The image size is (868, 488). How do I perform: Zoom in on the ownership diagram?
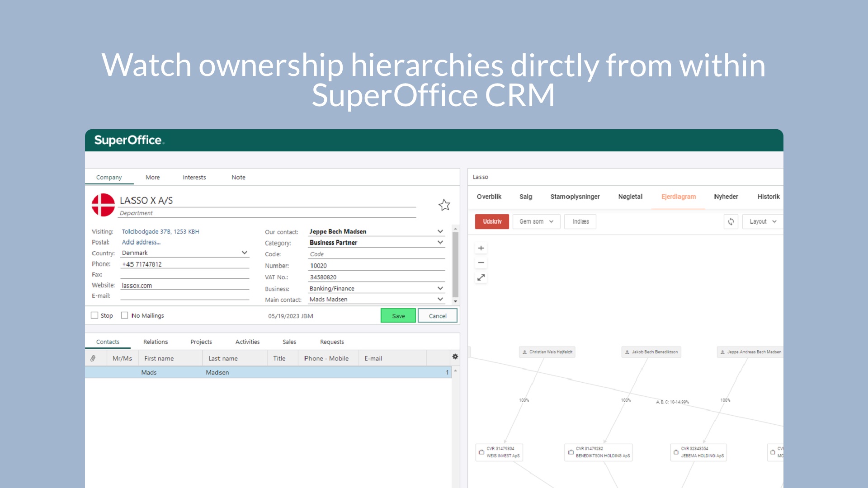(x=481, y=248)
